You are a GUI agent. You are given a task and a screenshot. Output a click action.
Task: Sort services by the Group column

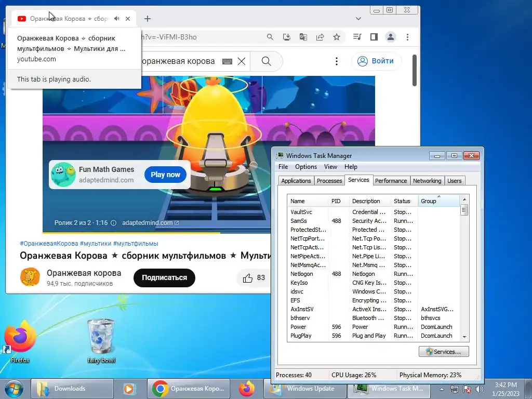[439, 201]
